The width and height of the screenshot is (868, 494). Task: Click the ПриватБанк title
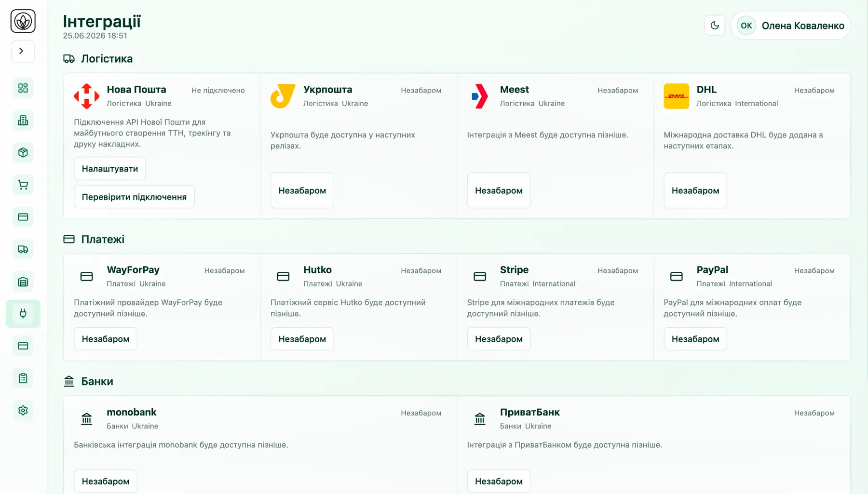point(530,412)
